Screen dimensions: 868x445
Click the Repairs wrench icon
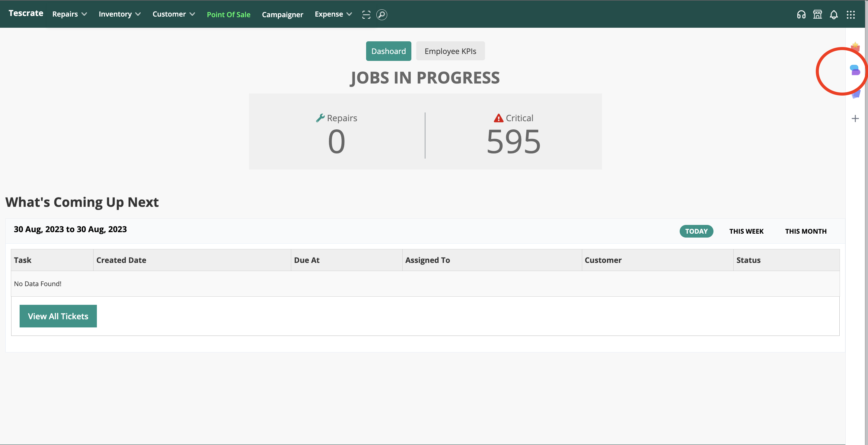(x=320, y=118)
